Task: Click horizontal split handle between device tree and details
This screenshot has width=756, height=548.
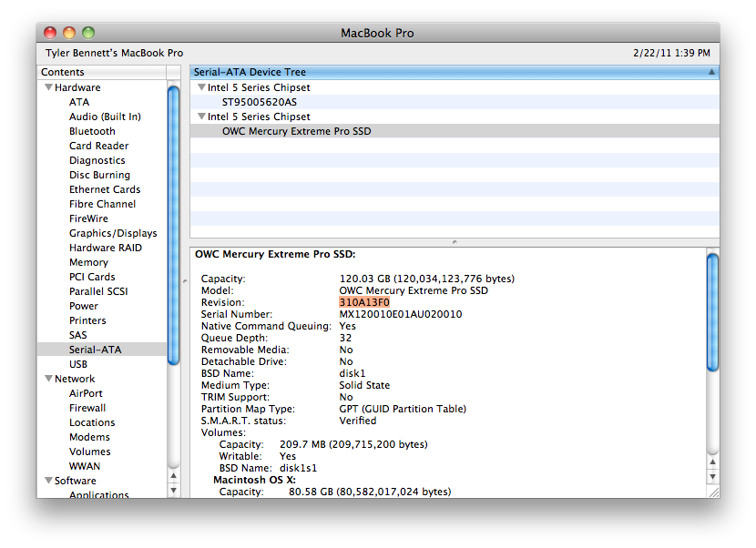Action: click(x=455, y=242)
